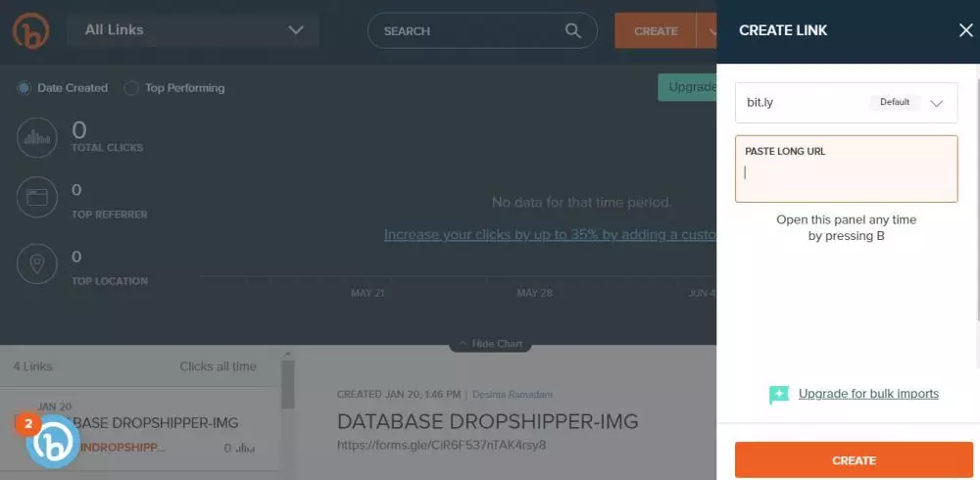This screenshot has height=480, width=980.
Task: Select the Top Performing radio button
Action: pos(130,88)
